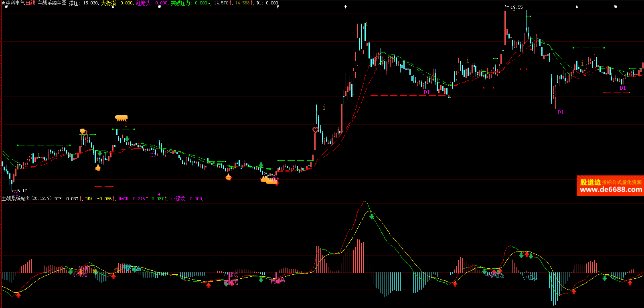Image resolution: width=644 pixels, height=308 pixels.
Task: Click the 撑压 15.030 value label
Action: [83, 3]
